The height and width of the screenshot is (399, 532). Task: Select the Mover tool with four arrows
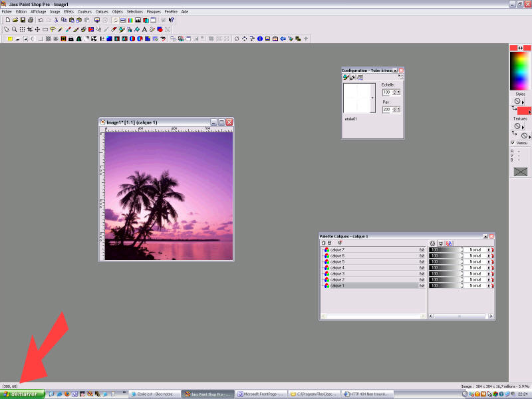37,29
